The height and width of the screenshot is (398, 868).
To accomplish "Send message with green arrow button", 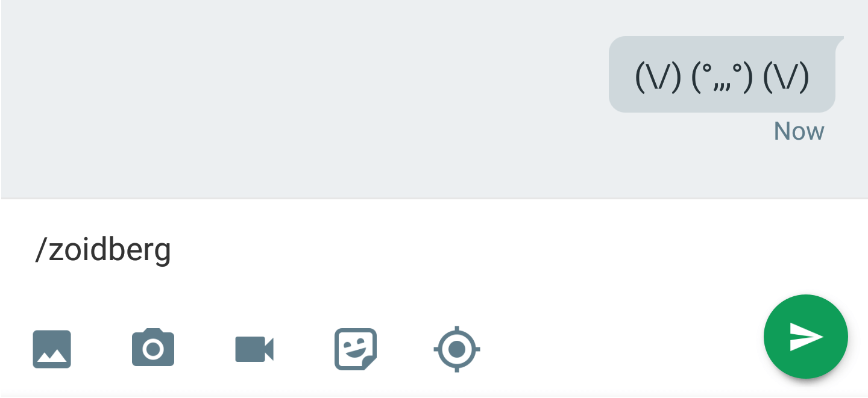I will coord(806,337).
